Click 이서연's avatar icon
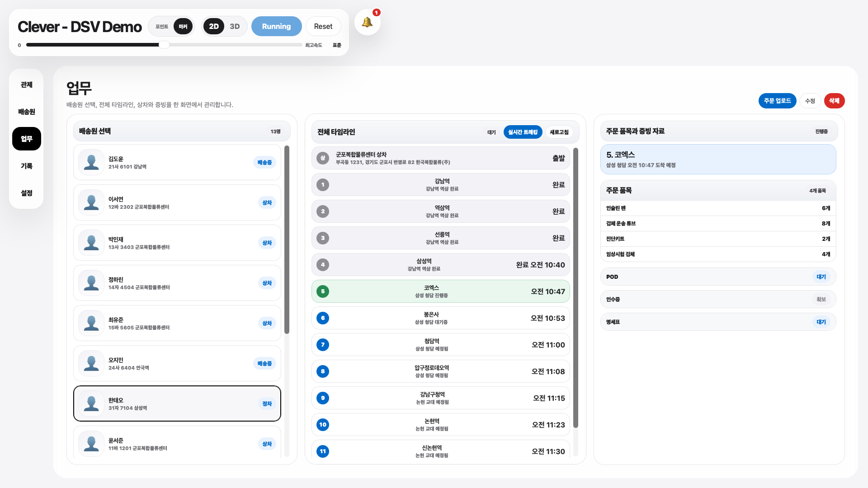Image resolution: width=868 pixels, height=488 pixels. pos(91,202)
